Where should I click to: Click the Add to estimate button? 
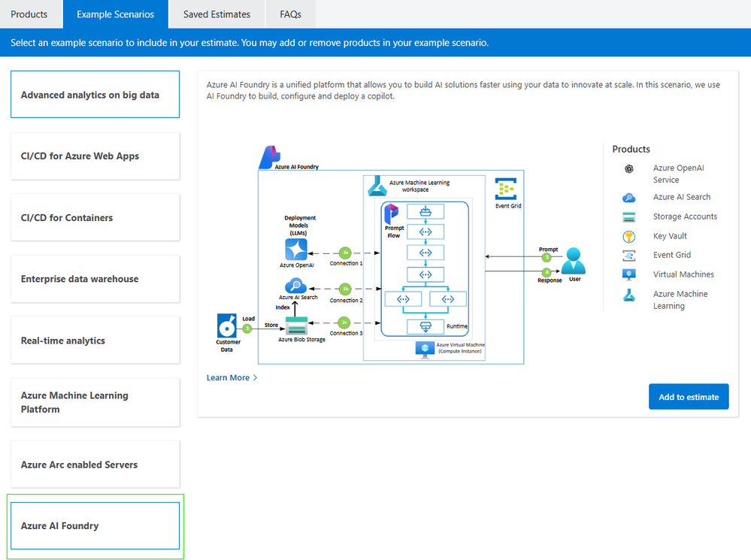tap(689, 397)
